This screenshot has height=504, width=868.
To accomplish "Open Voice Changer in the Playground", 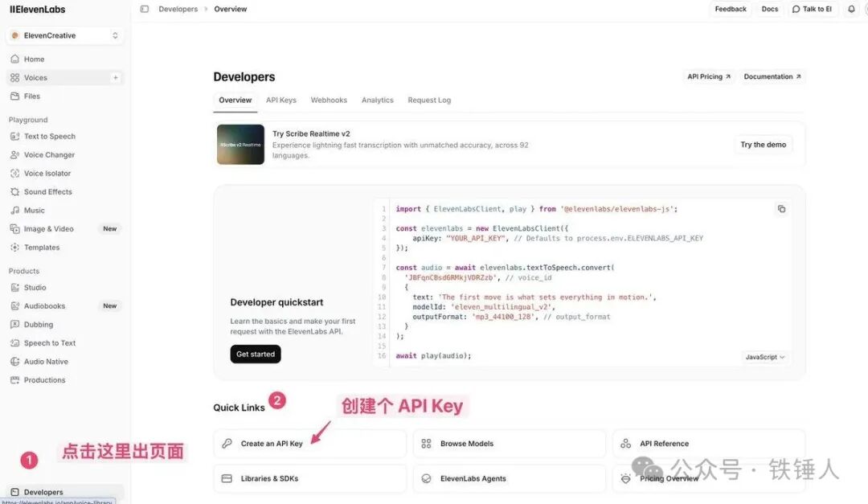I will pyautogui.click(x=49, y=155).
